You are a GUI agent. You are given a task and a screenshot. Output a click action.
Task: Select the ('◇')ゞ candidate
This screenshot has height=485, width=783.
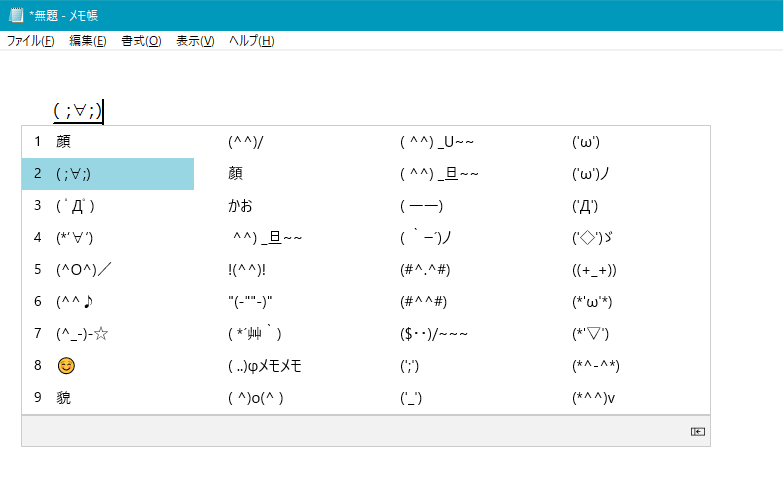[x=592, y=238]
